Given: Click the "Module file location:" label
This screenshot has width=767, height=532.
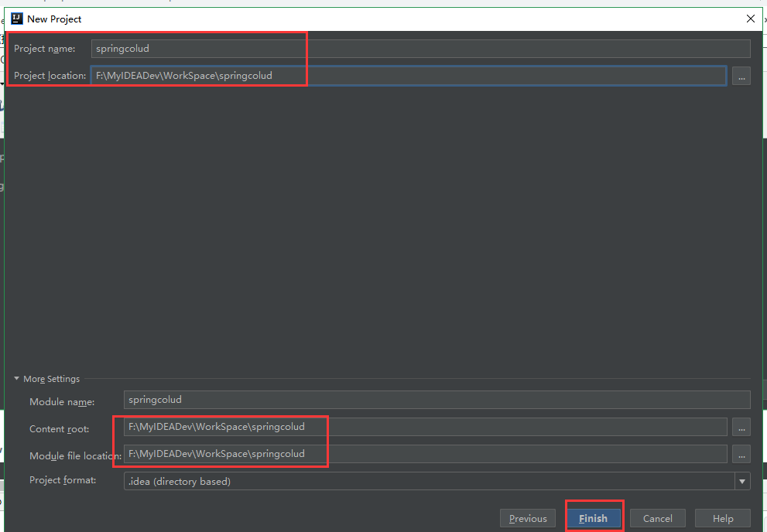Looking at the screenshot, I should click(x=75, y=455).
